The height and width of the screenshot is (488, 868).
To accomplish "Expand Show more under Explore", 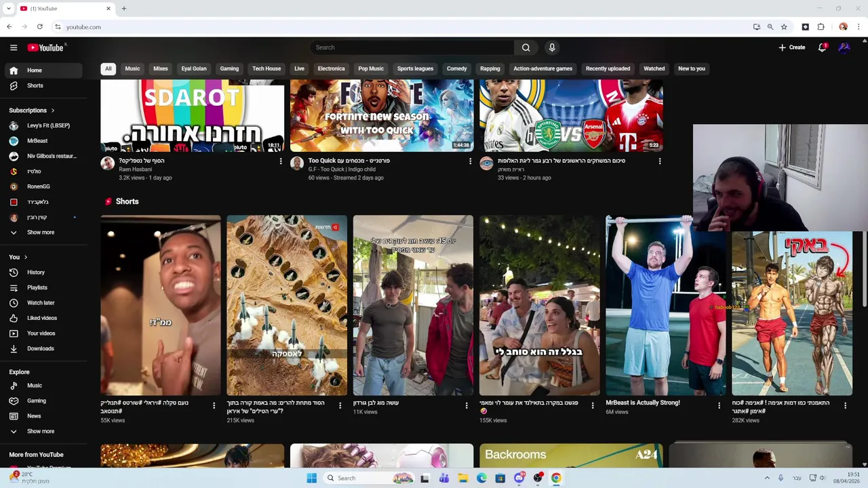I will click(43, 431).
